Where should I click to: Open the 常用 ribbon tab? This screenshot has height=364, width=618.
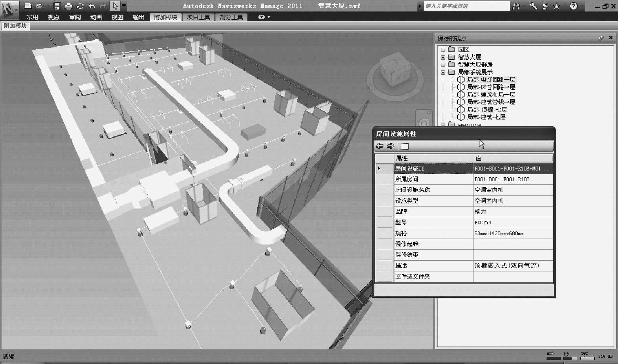coord(32,17)
